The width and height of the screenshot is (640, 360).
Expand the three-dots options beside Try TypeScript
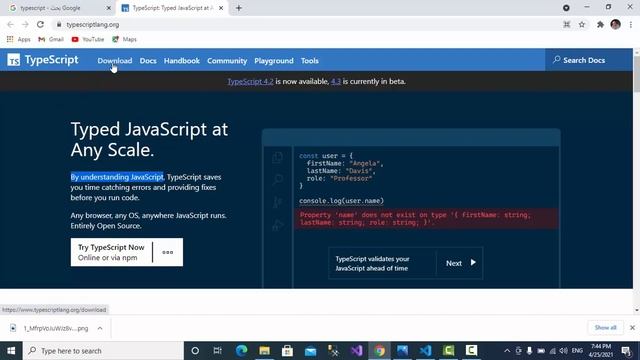pyautogui.click(x=168, y=252)
